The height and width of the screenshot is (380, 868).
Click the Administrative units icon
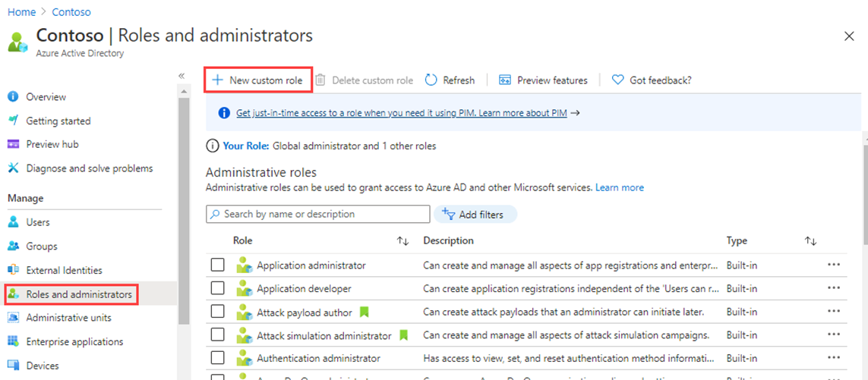tap(13, 318)
